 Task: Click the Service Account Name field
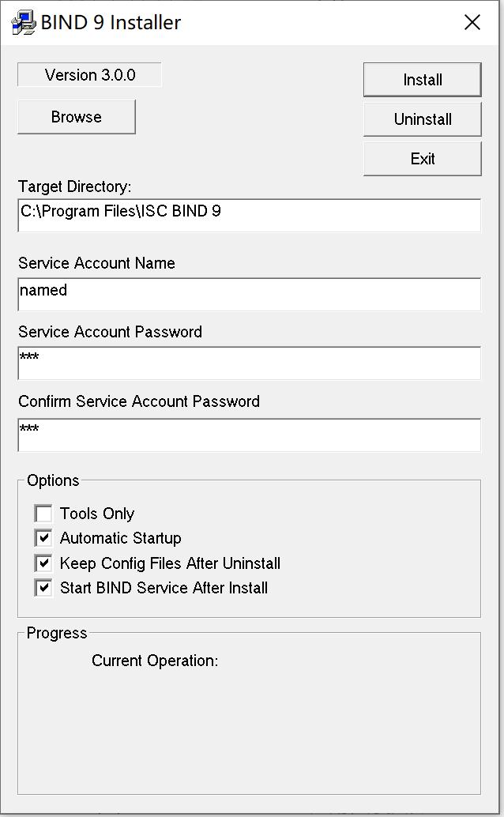[x=249, y=295]
